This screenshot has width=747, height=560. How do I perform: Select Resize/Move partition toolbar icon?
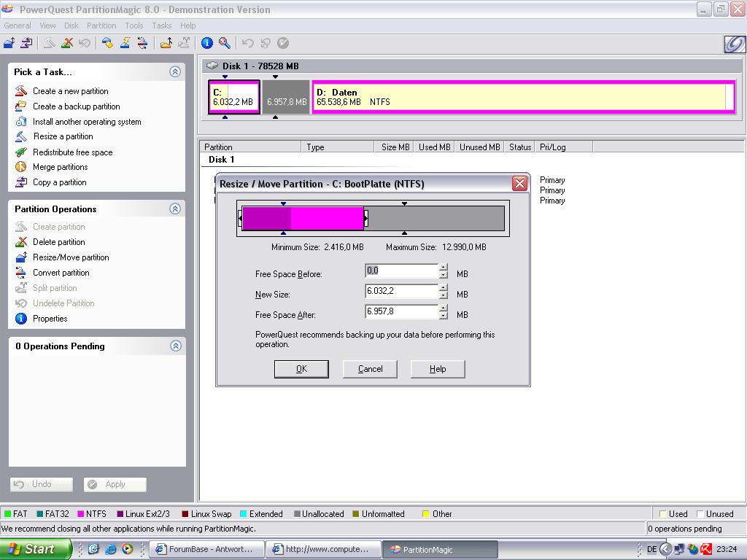point(9,43)
